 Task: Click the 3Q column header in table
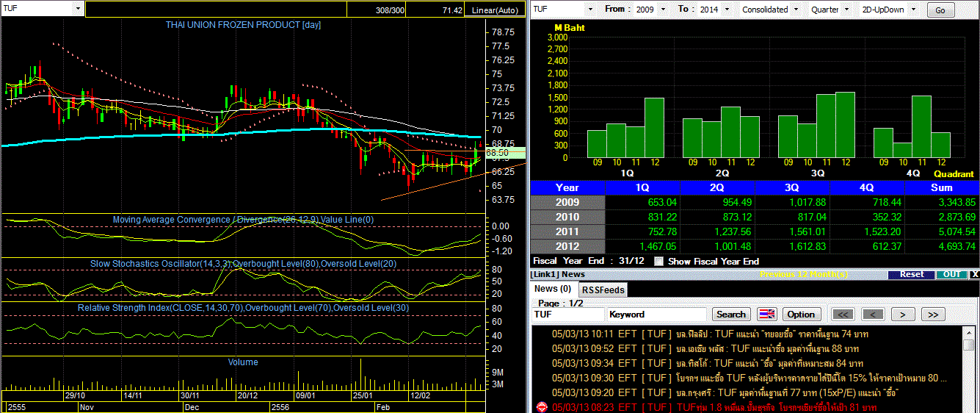point(792,187)
